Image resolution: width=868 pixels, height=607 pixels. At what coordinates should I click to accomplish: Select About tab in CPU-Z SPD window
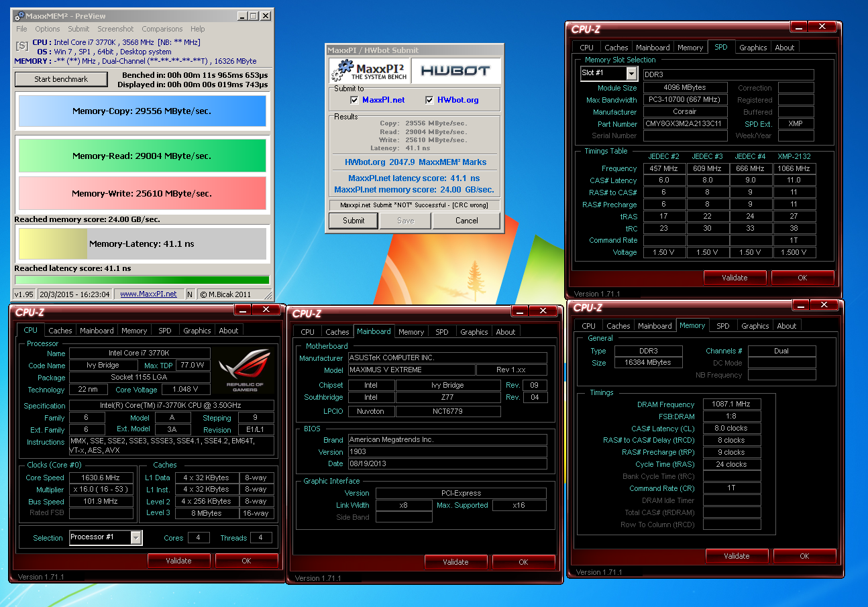(785, 48)
